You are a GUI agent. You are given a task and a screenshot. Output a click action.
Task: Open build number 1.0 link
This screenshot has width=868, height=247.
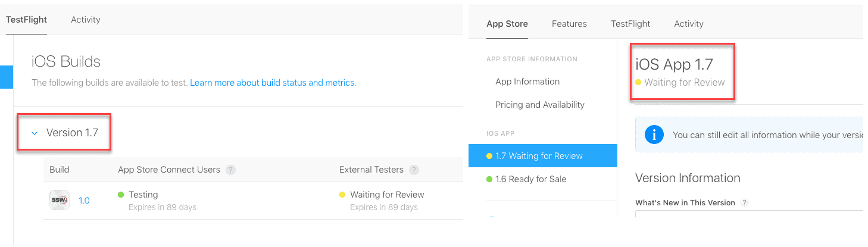pos(85,201)
